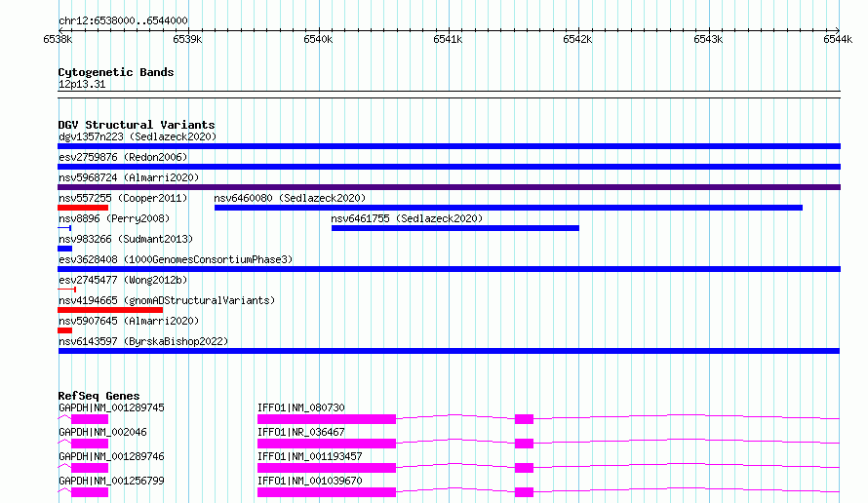Click the short blue nsv983266 bar
The height and width of the screenshot is (503, 868).
(x=64, y=249)
